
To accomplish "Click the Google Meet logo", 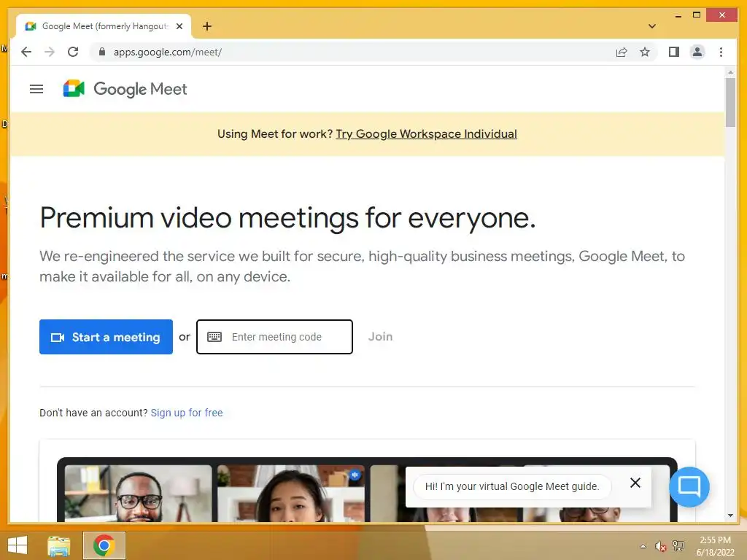I will tap(125, 89).
